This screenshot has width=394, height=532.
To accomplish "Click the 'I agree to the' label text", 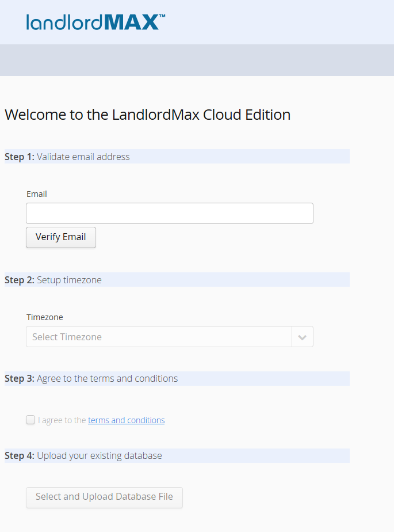I will click(62, 420).
